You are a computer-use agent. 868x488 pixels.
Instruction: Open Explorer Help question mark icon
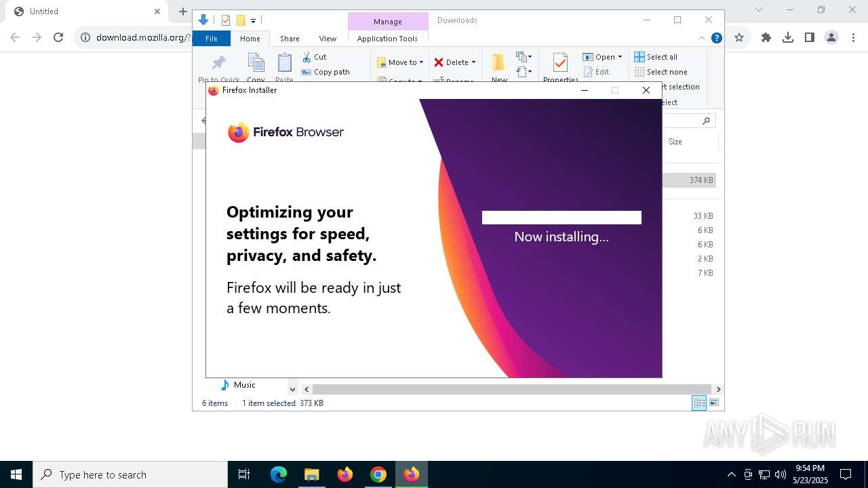tap(716, 38)
